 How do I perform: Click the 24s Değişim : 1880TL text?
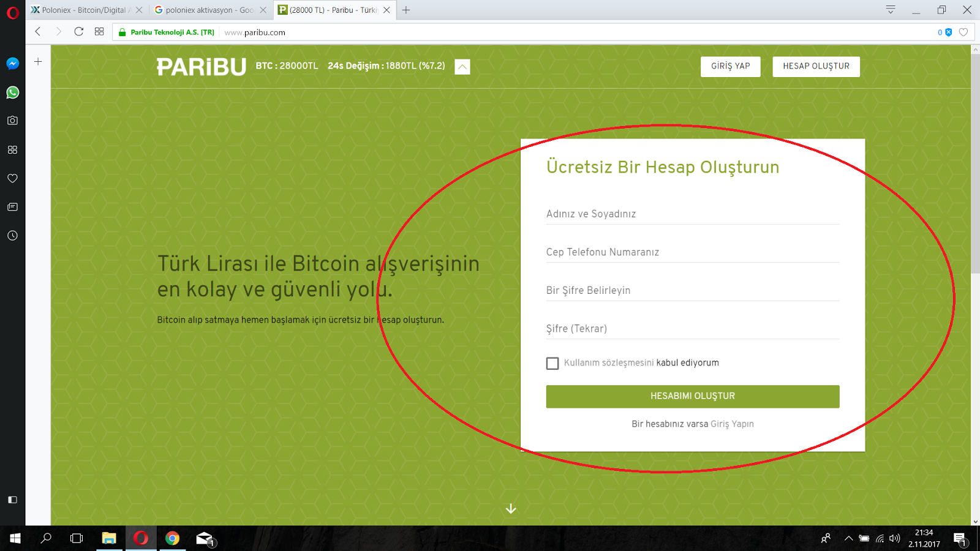pyautogui.click(x=386, y=66)
